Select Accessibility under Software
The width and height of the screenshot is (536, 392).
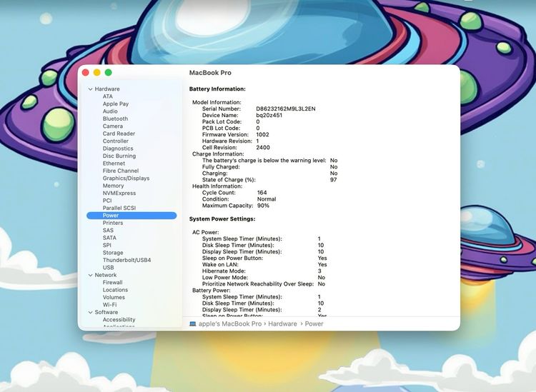(x=119, y=320)
